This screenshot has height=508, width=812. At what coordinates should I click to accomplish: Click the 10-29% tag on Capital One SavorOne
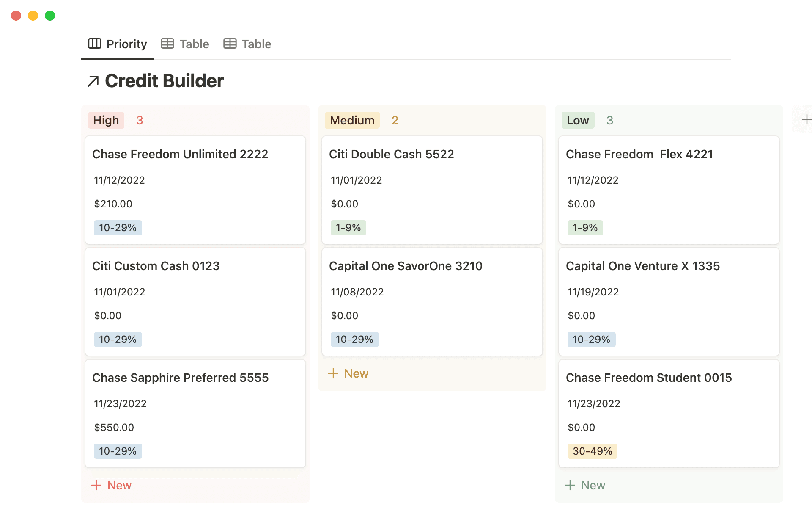[x=355, y=340]
